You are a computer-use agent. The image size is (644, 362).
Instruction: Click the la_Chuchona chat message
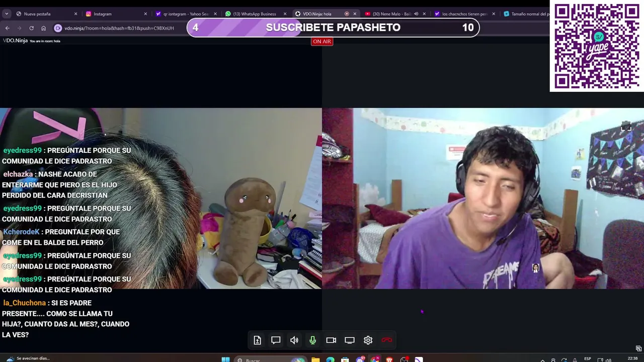point(65,319)
